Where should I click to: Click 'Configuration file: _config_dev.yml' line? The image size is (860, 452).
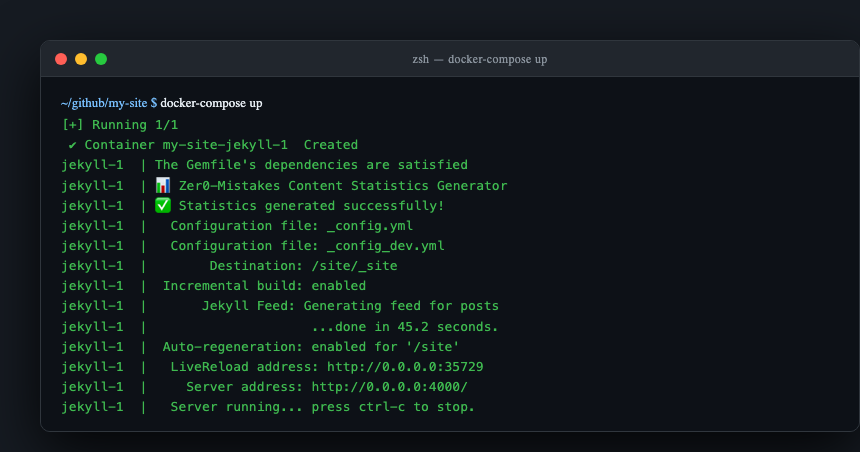pyautogui.click(x=308, y=246)
